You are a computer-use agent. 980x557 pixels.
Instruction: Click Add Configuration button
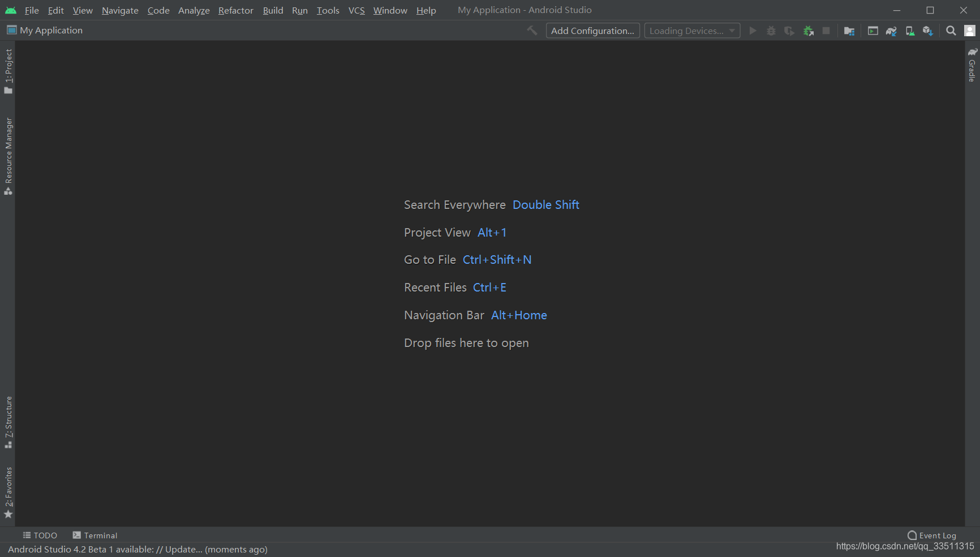(592, 31)
